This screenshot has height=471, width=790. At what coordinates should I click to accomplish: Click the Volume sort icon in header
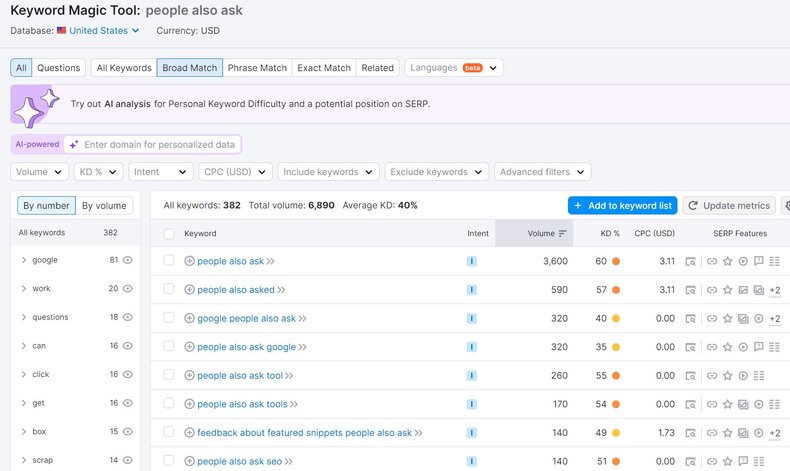click(562, 233)
